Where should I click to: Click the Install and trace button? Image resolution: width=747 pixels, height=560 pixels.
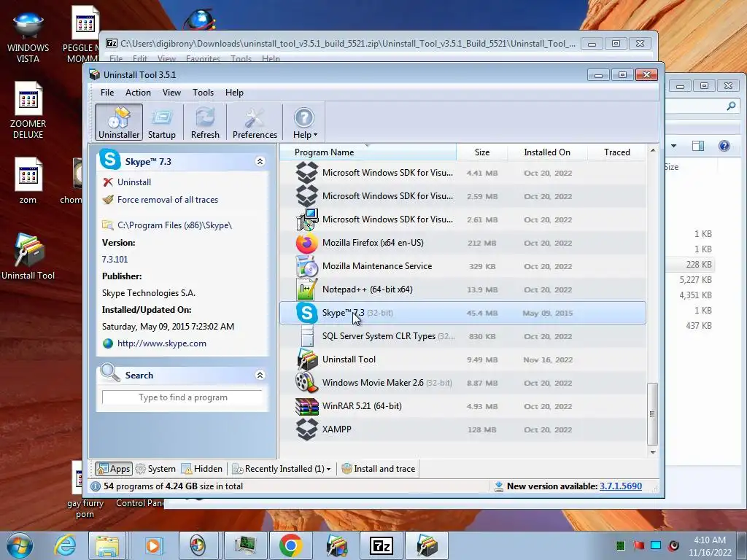coord(379,469)
